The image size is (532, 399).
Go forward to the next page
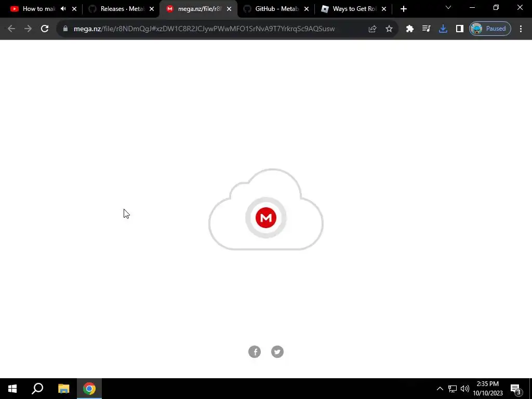coord(28,29)
